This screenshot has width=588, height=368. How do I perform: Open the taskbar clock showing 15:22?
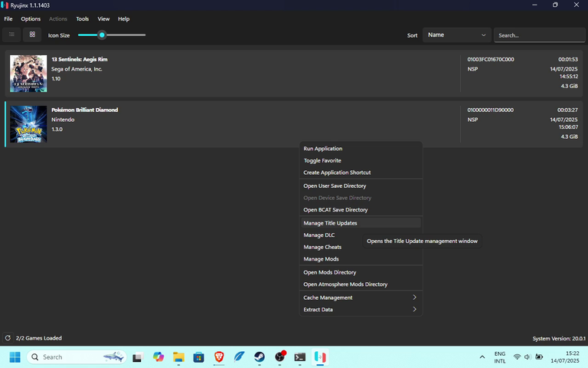(564, 357)
